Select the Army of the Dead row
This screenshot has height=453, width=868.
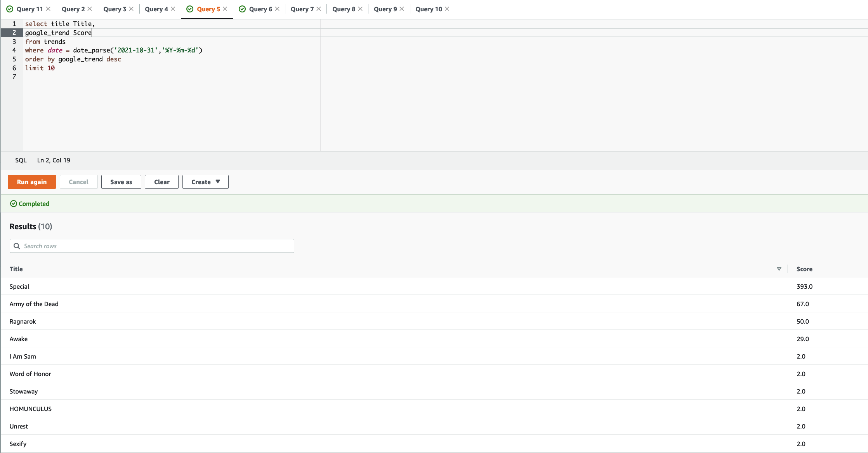pos(34,304)
